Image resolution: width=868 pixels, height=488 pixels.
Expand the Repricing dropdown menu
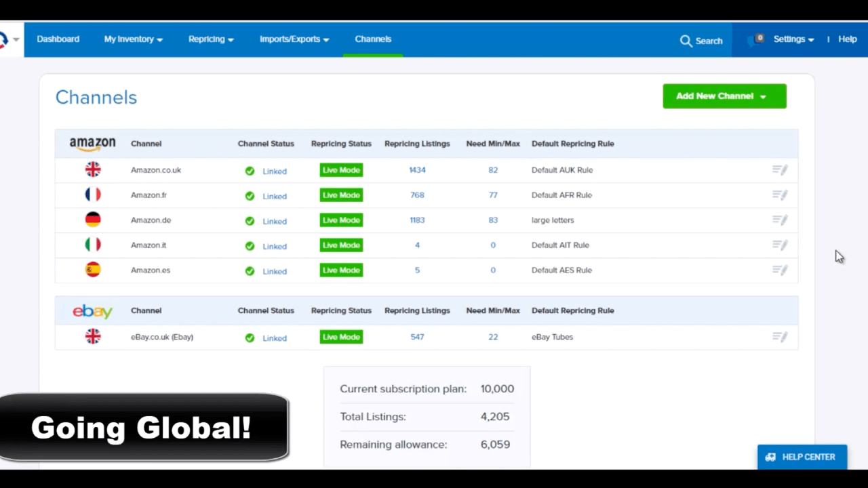point(211,39)
